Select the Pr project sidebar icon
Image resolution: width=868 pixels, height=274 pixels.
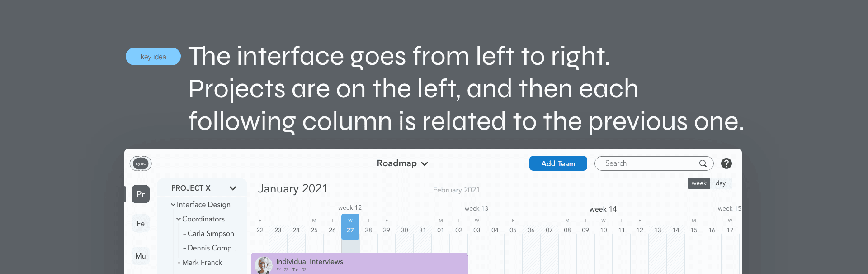click(141, 194)
